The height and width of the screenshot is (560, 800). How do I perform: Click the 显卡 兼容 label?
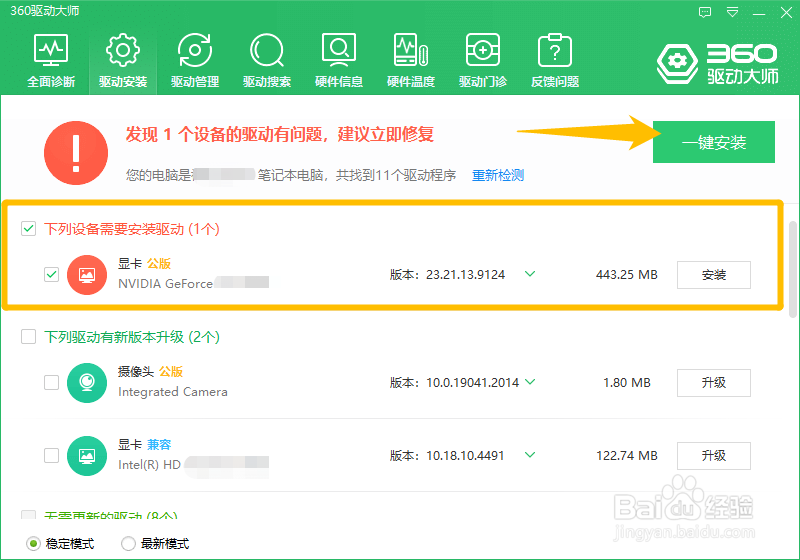click(144, 444)
